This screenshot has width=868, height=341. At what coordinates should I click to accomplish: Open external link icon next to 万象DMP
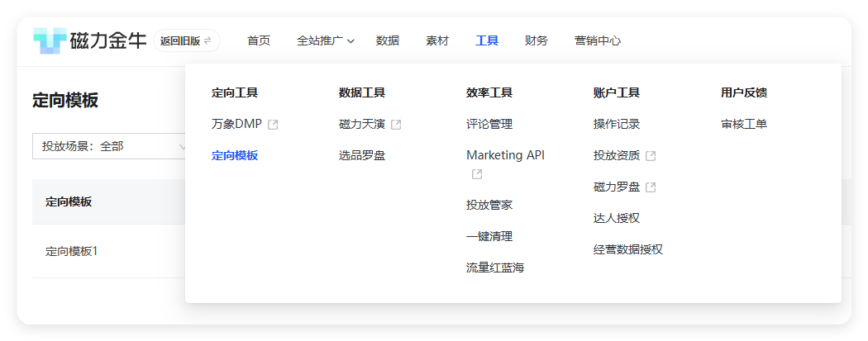(272, 125)
